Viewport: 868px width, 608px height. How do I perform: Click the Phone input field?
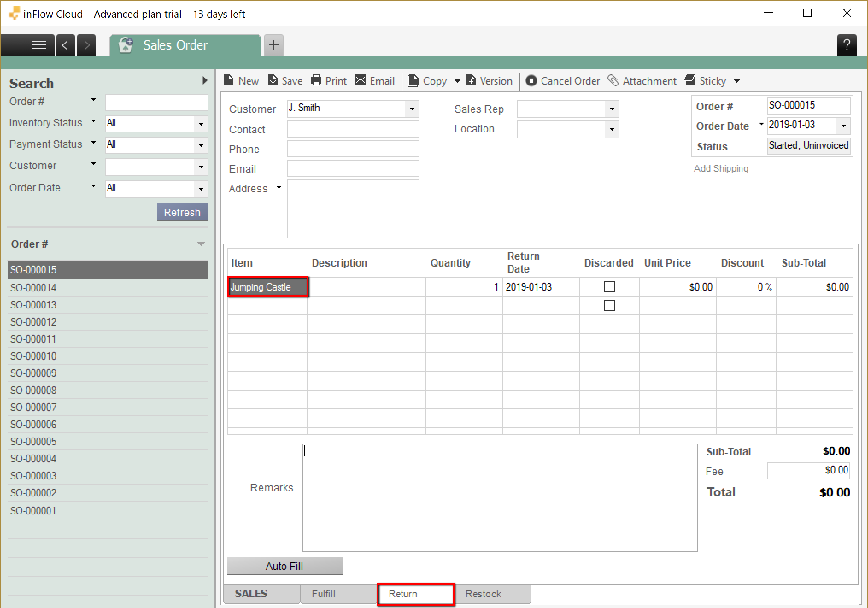tap(353, 149)
